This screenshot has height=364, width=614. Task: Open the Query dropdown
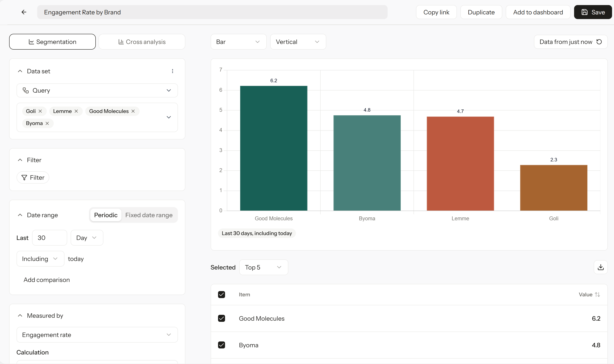[x=97, y=90]
